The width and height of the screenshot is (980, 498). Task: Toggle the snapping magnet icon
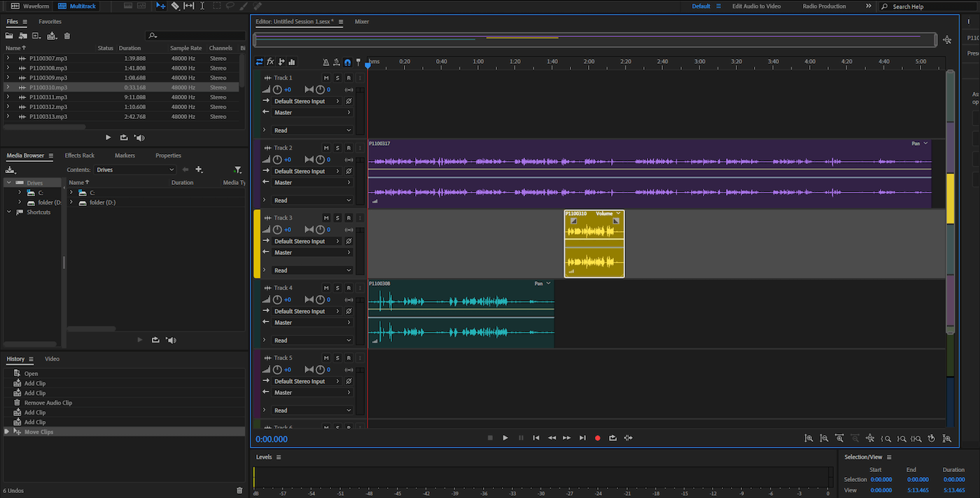tap(347, 62)
